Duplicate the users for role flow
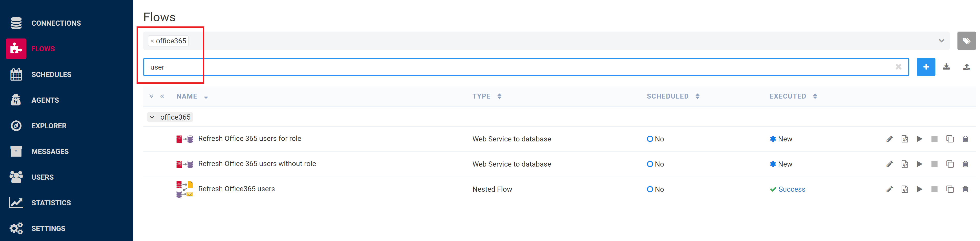 click(950, 139)
